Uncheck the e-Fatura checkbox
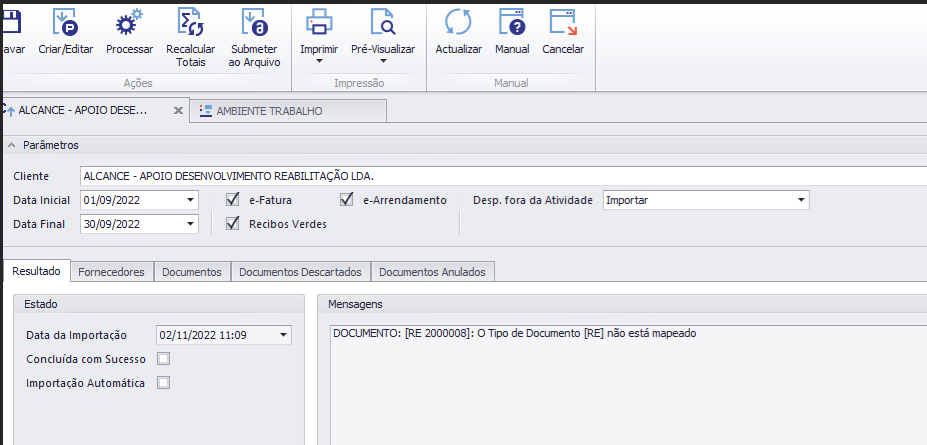Image resolution: width=927 pixels, height=445 pixels. (233, 200)
